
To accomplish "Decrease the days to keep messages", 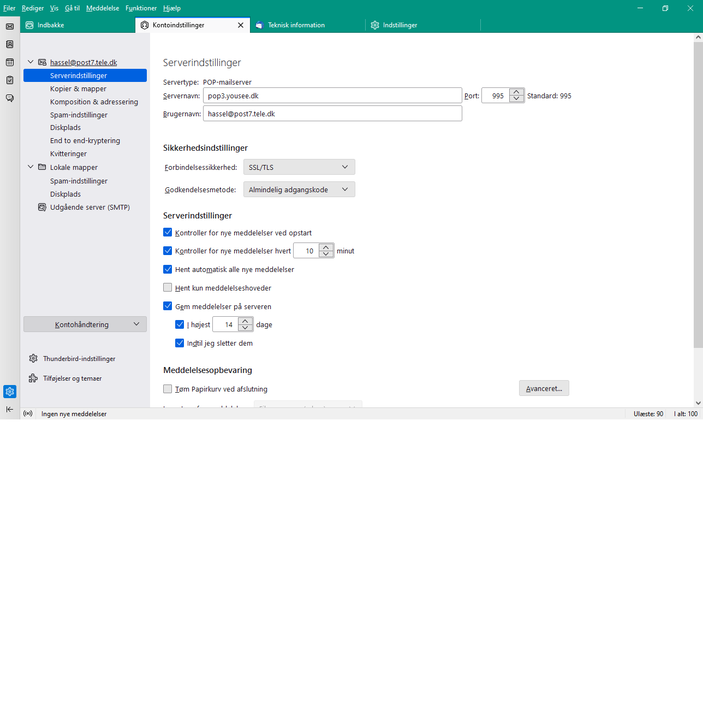I will [245, 328].
